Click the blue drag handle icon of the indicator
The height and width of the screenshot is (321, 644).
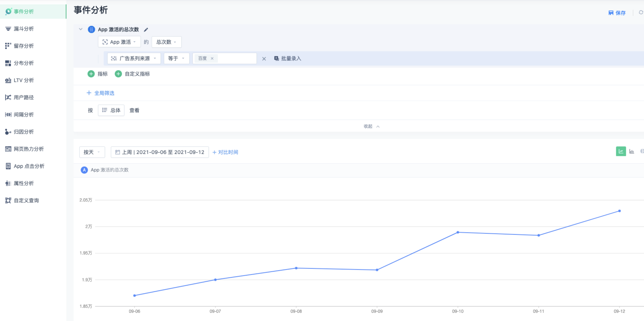91,29
